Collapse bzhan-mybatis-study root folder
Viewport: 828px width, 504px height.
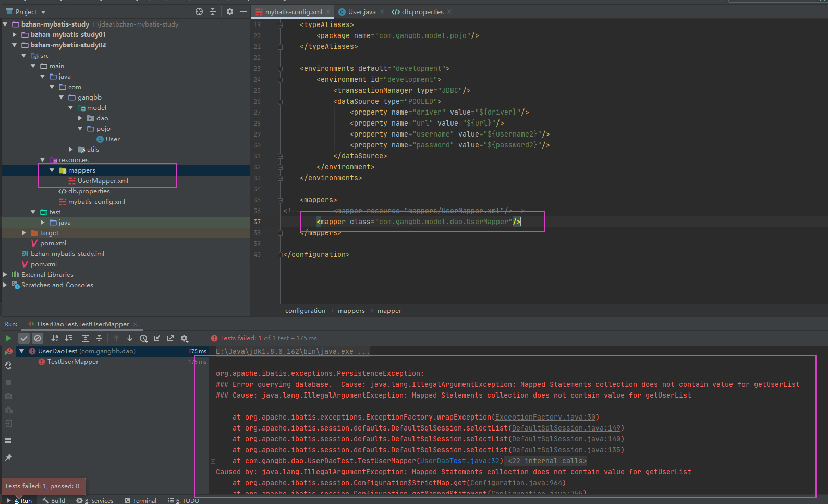pos(5,24)
